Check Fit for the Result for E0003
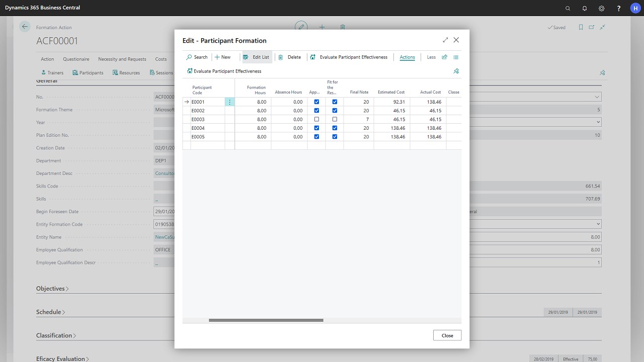Screen dimensions: 644x362 [x=335, y=120]
